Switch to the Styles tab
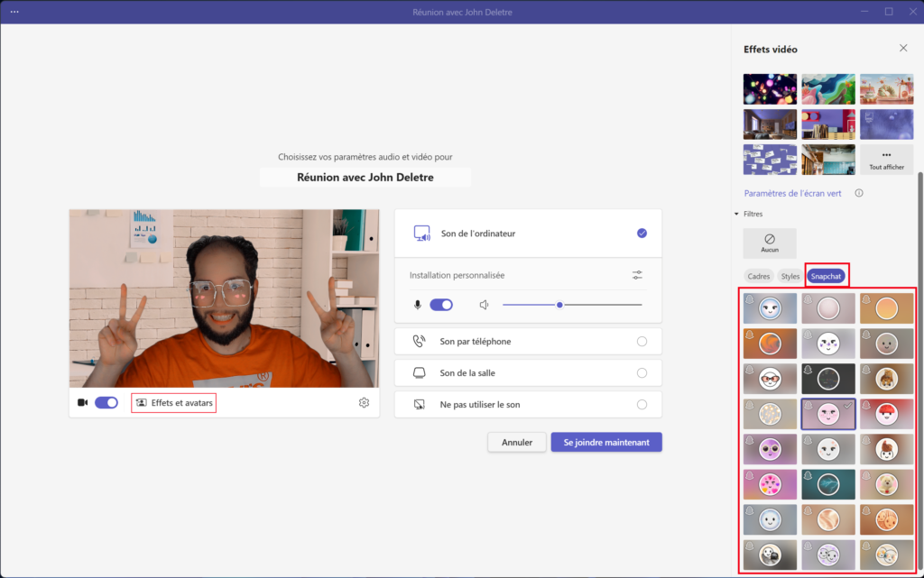Screen dimensions: 924x578 click(790, 276)
